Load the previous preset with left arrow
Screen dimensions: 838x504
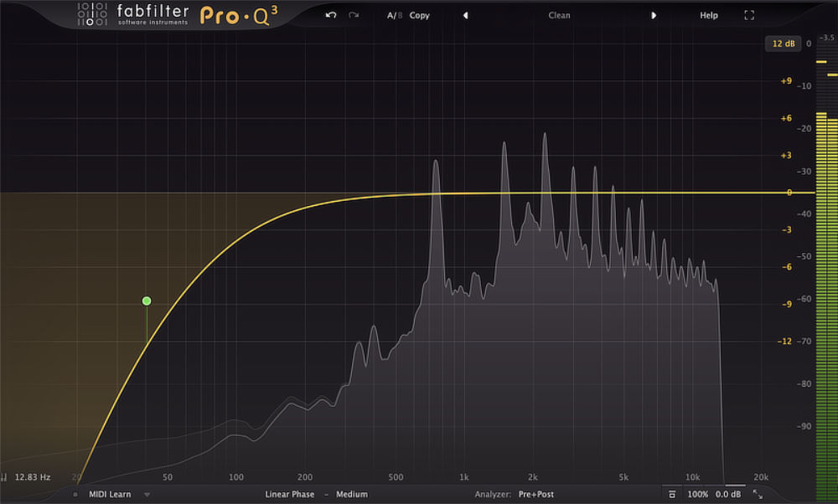[x=465, y=15]
